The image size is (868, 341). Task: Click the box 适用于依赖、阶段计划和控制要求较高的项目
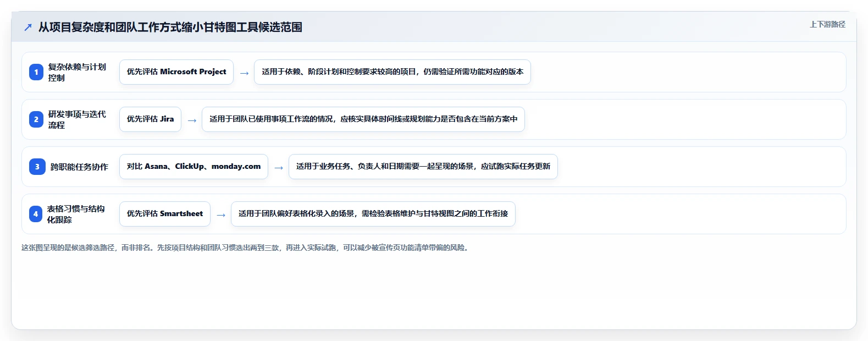coord(392,72)
